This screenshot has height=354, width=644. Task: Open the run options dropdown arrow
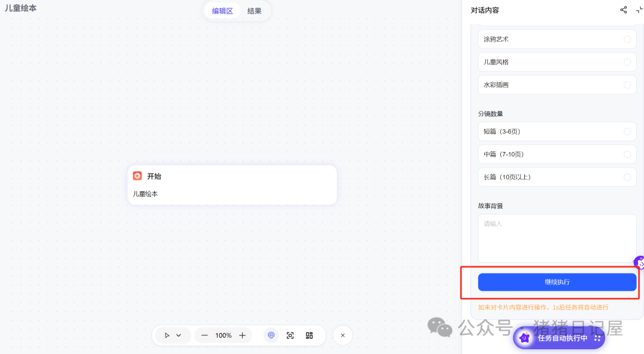tap(177, 335)
